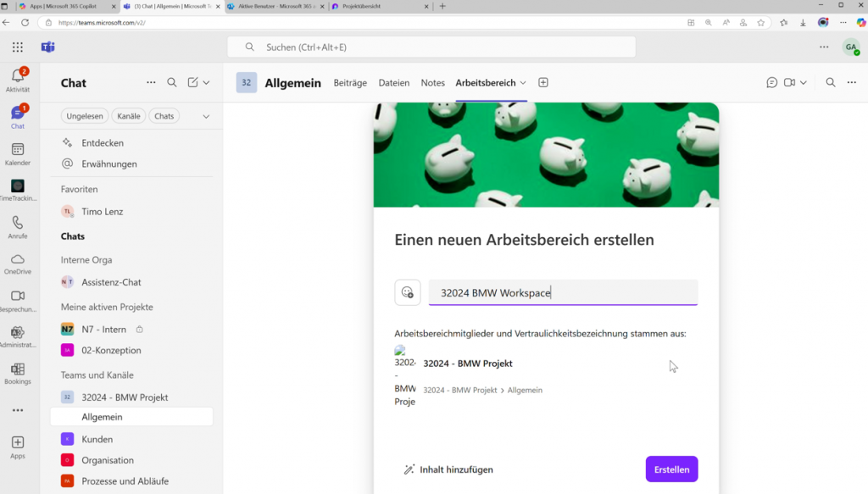868x494 pixels.
Task: Toggle the Ungelesen filter pill
Action: click(x=84, y=116)
